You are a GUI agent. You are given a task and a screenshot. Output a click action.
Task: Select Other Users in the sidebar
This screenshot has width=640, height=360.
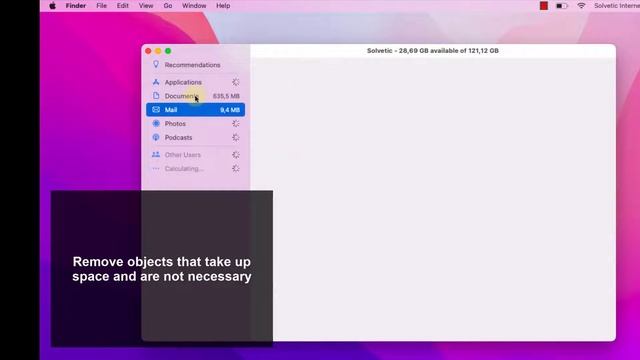pyautogui.click(x=196, y=155)
